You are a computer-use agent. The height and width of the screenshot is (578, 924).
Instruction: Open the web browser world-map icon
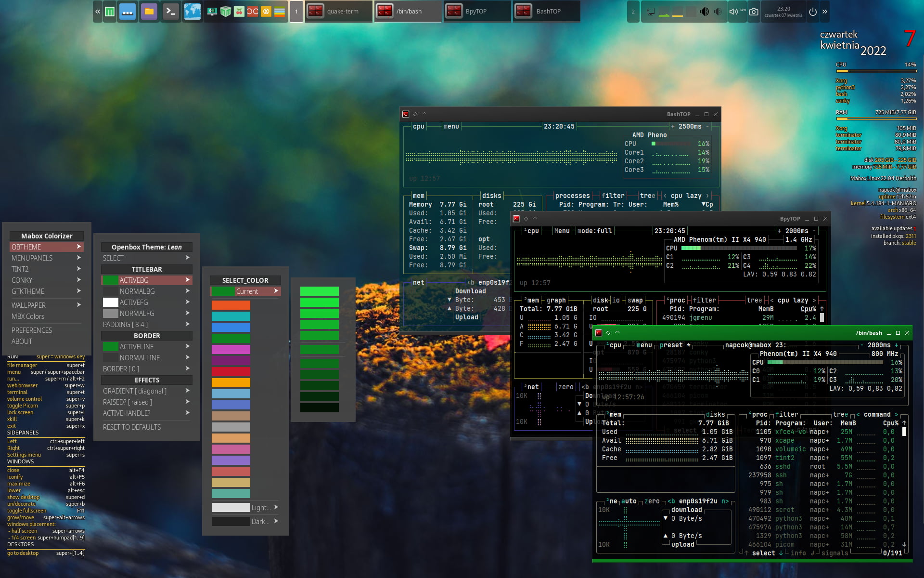coord(192,11)
